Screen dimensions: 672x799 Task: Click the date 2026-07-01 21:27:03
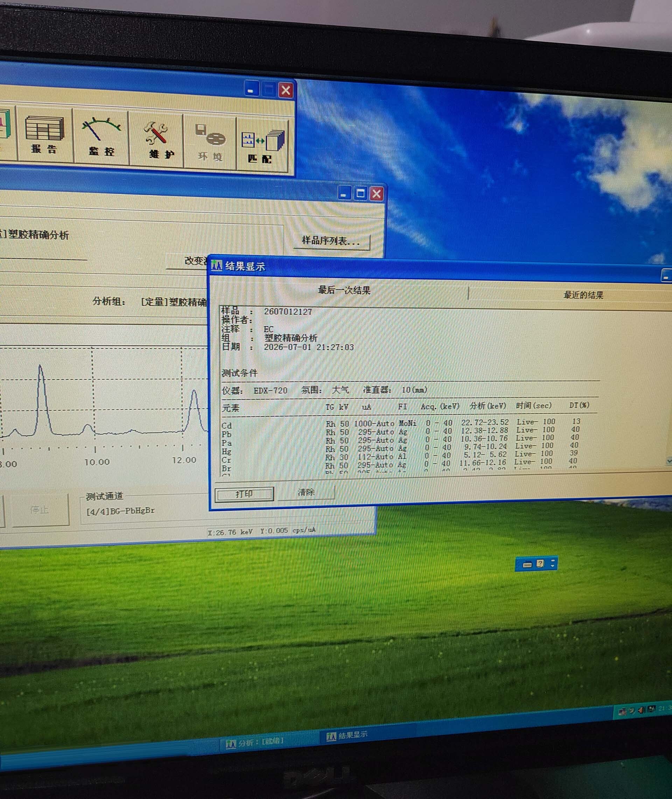[x=309, y=347]
